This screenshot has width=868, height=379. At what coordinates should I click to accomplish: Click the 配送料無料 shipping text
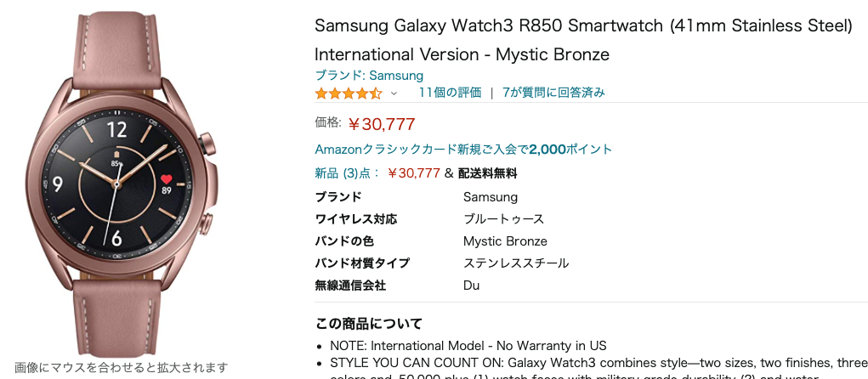[x=487, y=173]
